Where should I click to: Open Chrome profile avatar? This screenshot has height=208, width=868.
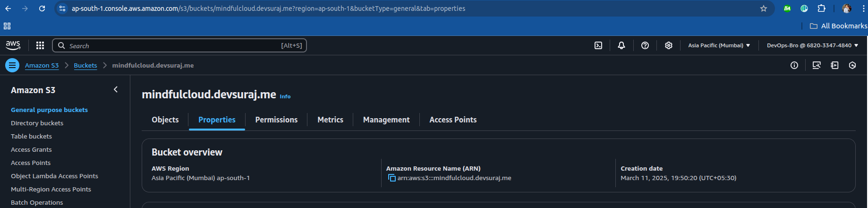(x=846, y=9)
